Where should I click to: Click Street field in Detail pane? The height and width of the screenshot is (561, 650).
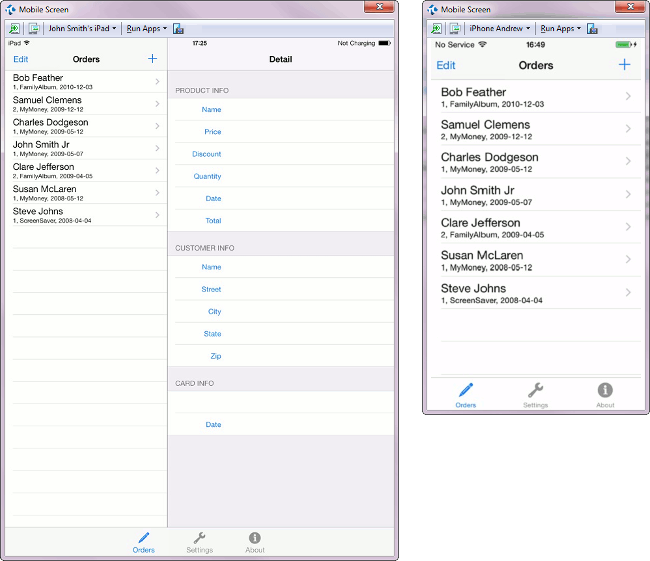tap(281, 289)
